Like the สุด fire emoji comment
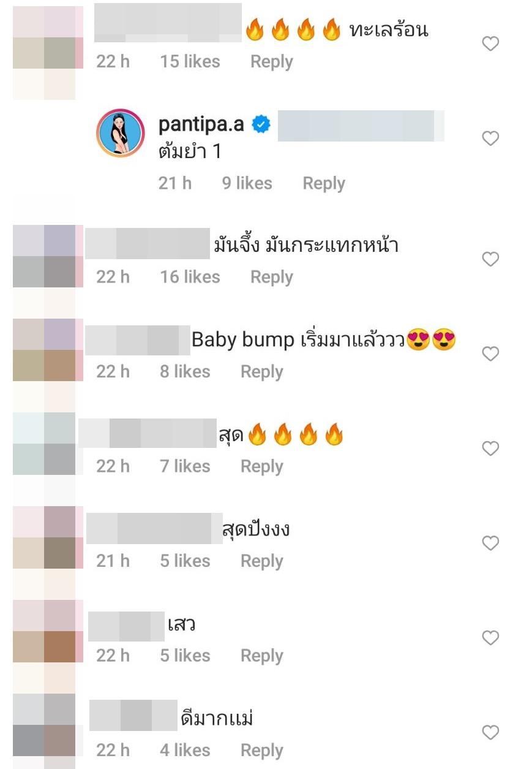Image resolution: width=532 pixels, height=769 pixels. [x=490, y=449]
